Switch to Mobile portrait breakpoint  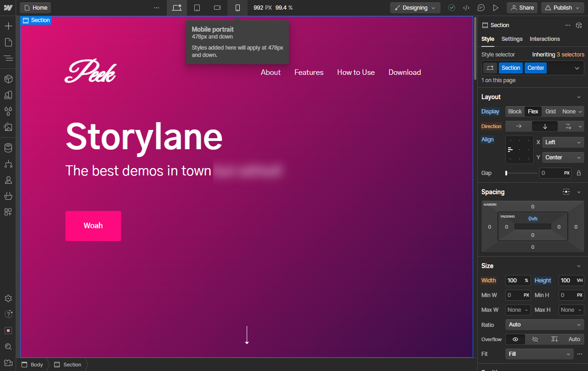pos(237,8)
